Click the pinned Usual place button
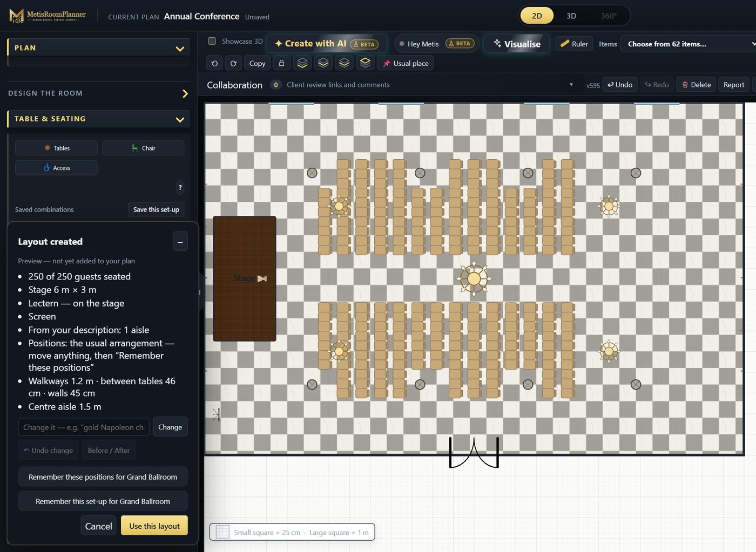 coord(406,63)
